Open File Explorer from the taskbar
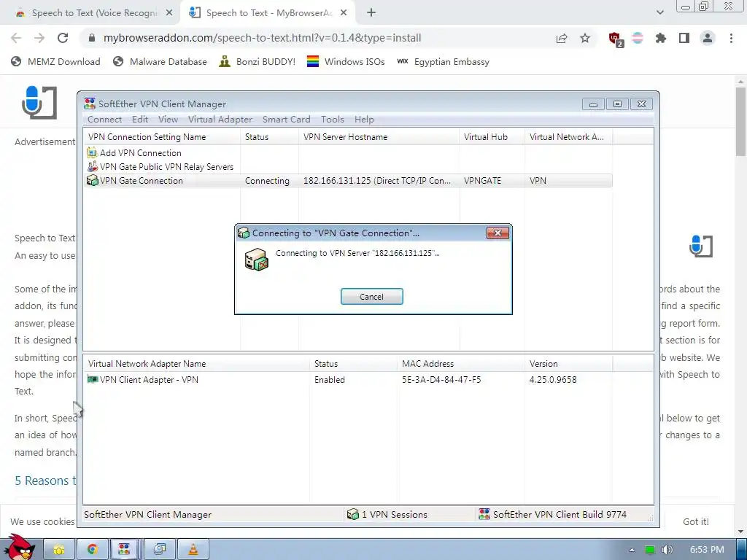The width and height of the screenshot is (747, 560). point(59,550)
